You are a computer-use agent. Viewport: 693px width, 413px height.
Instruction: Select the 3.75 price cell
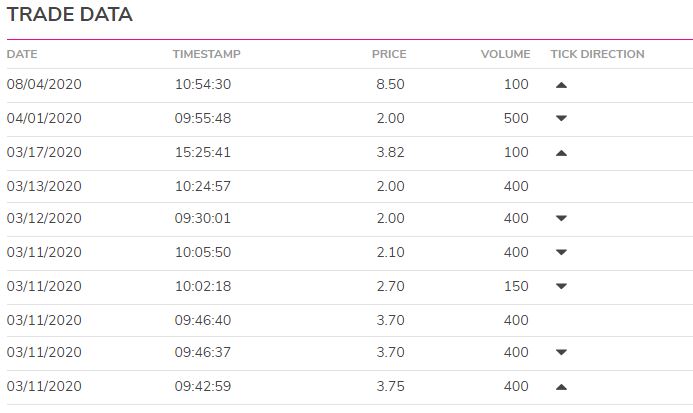coord(390,386)
